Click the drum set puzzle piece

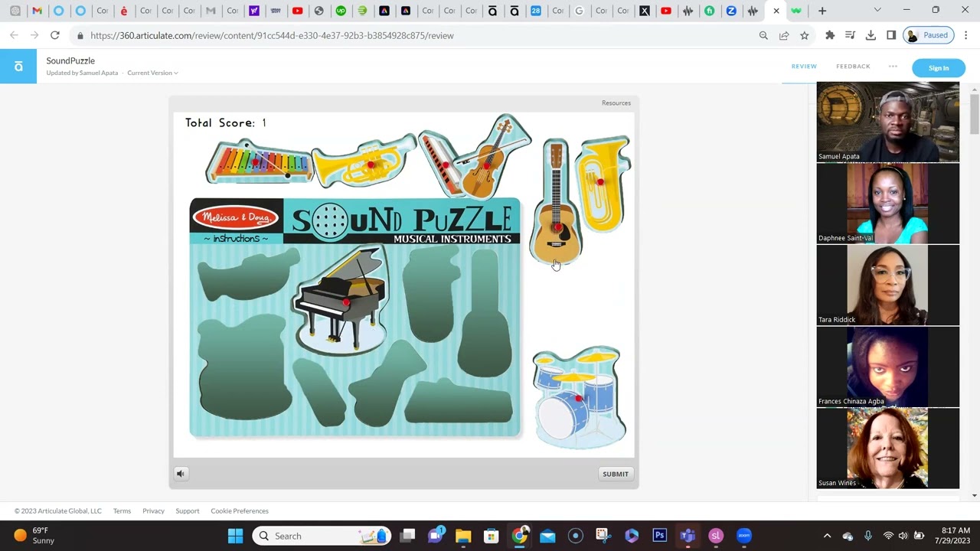(580, 397)
